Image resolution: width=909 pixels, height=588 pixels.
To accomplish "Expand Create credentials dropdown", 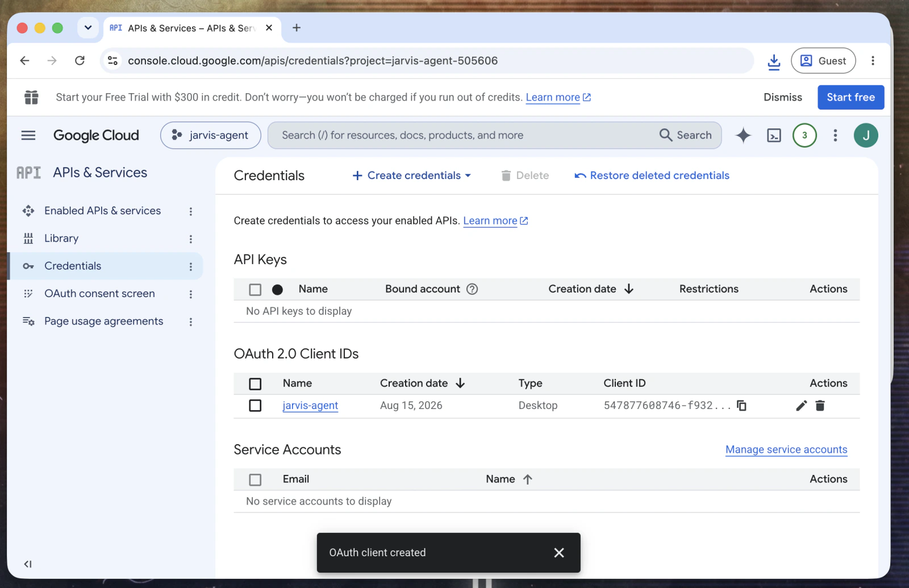I will coord(412,176).
